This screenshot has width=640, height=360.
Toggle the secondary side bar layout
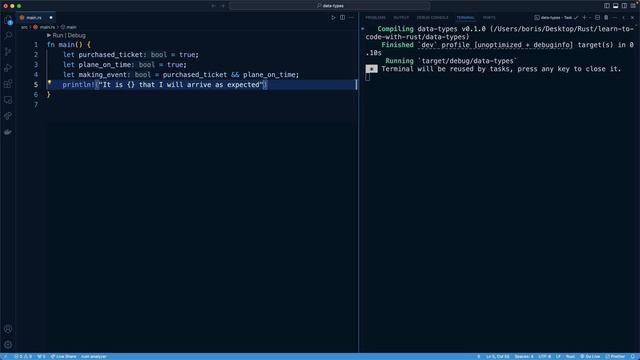[624, 6]
